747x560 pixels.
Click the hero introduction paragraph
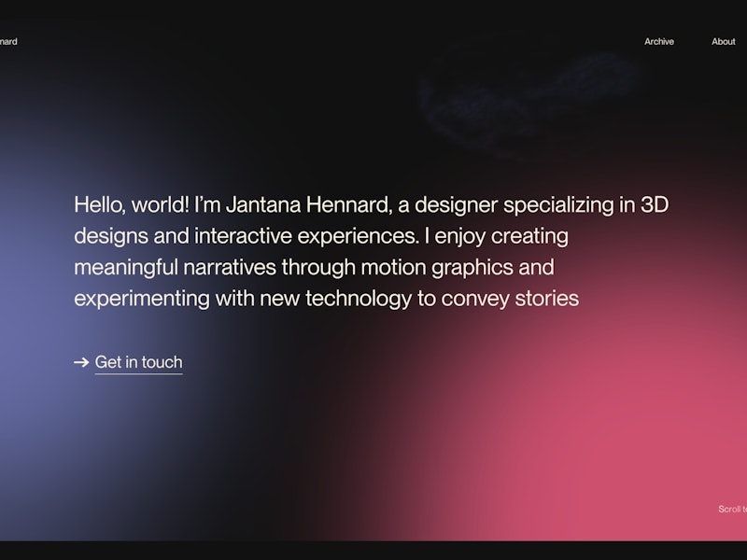coord(373,250)
